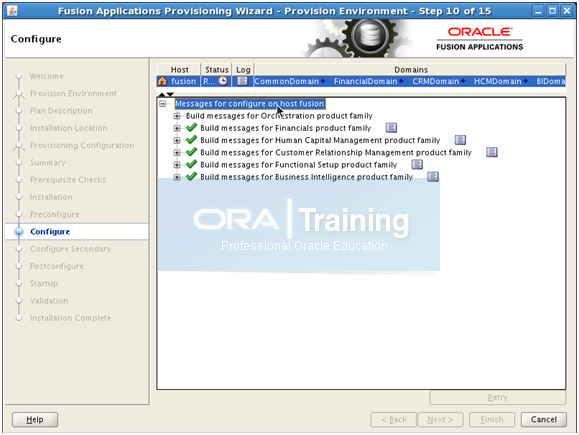Click the Cancel button
Viewport: 579px width, 435px height.
[x=544, y=419]
